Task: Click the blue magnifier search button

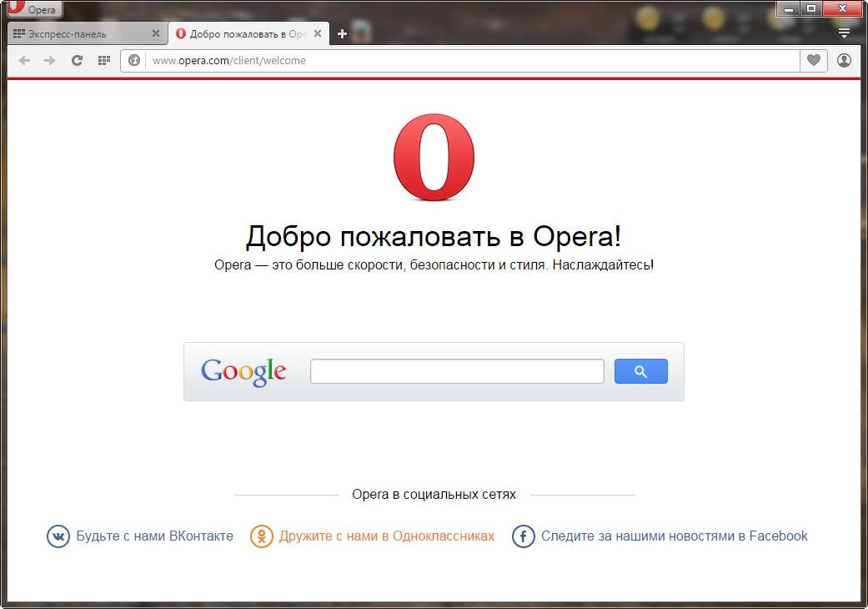Action: [x=641, y=371]
